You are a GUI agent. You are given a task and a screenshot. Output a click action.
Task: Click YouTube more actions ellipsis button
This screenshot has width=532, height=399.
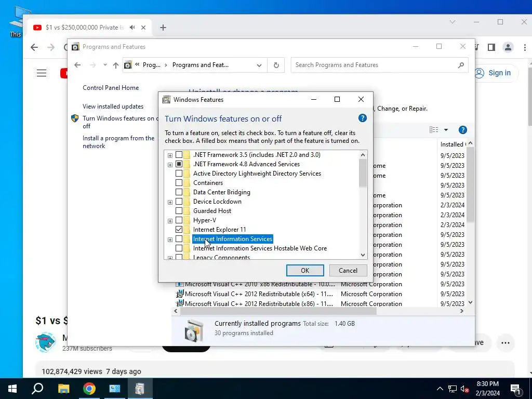[505, 343]
